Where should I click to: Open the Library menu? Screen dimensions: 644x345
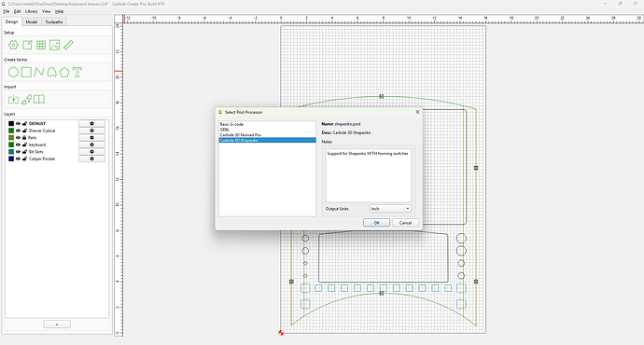point(31,11)
